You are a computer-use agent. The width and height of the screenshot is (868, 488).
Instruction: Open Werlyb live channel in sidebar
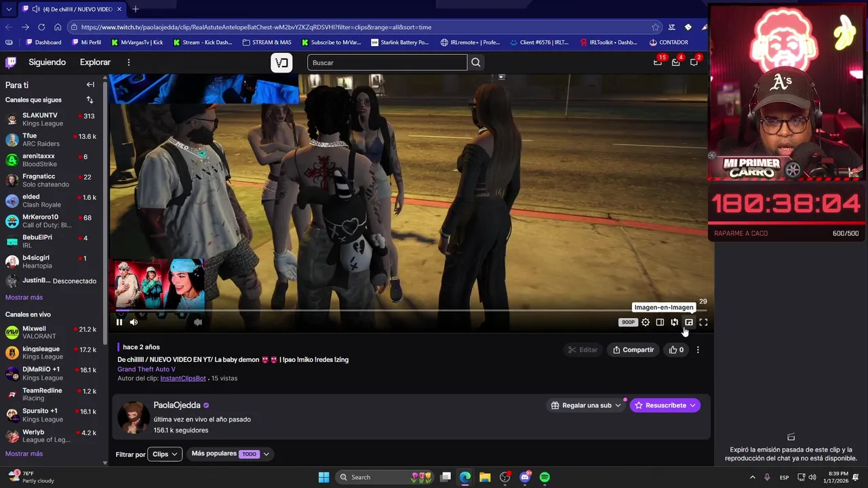[x=53, y=436]
